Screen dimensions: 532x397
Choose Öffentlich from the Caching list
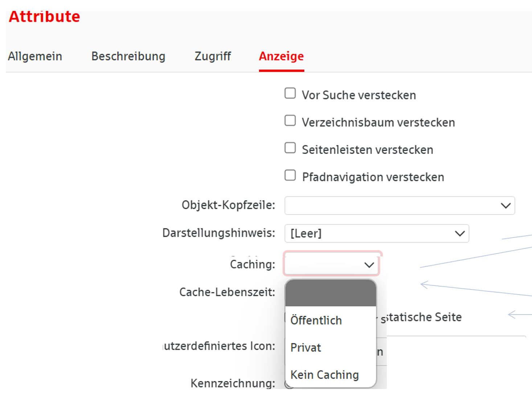[x=316, y=320]
